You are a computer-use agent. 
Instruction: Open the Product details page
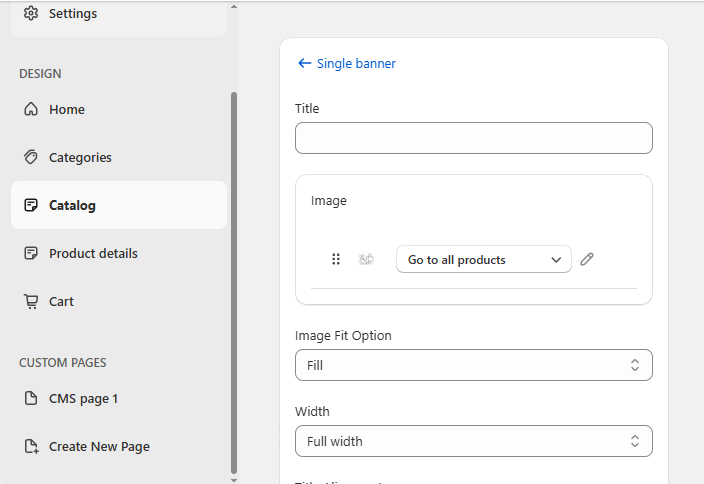pos(119,253)
